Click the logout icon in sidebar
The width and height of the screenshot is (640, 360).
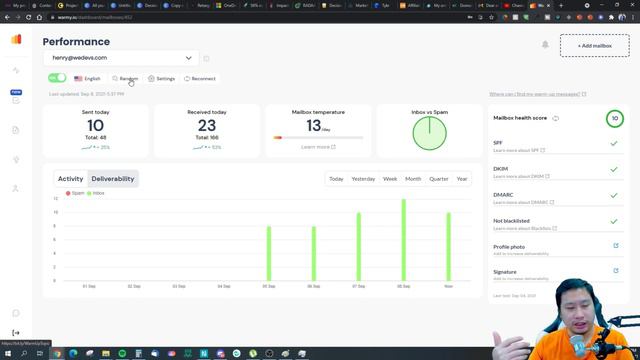(x=16, y=333)
